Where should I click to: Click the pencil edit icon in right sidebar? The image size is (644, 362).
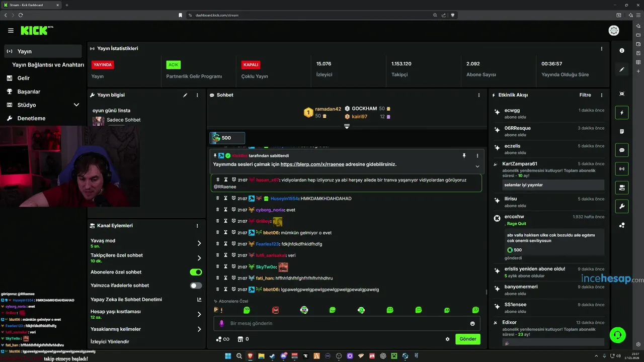622,69
